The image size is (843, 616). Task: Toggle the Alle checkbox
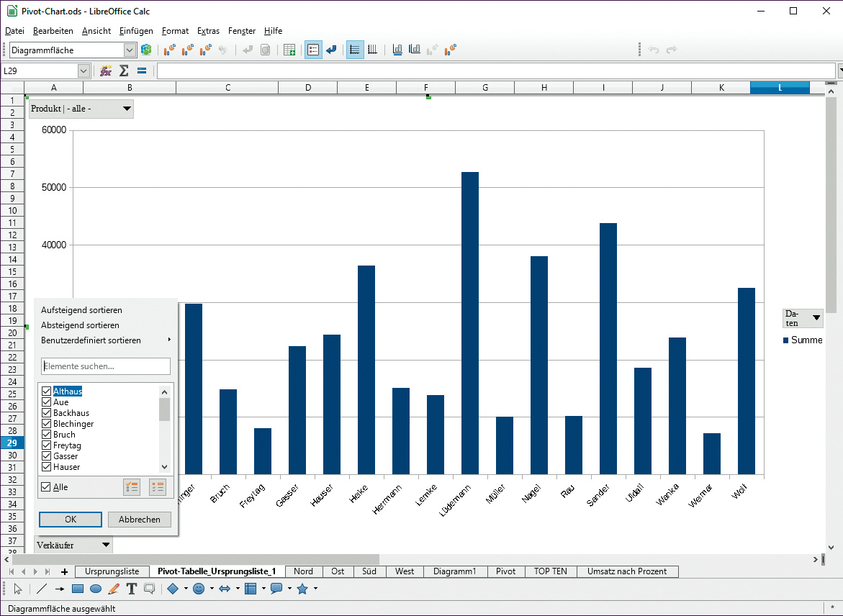click(x=47, y=487)
